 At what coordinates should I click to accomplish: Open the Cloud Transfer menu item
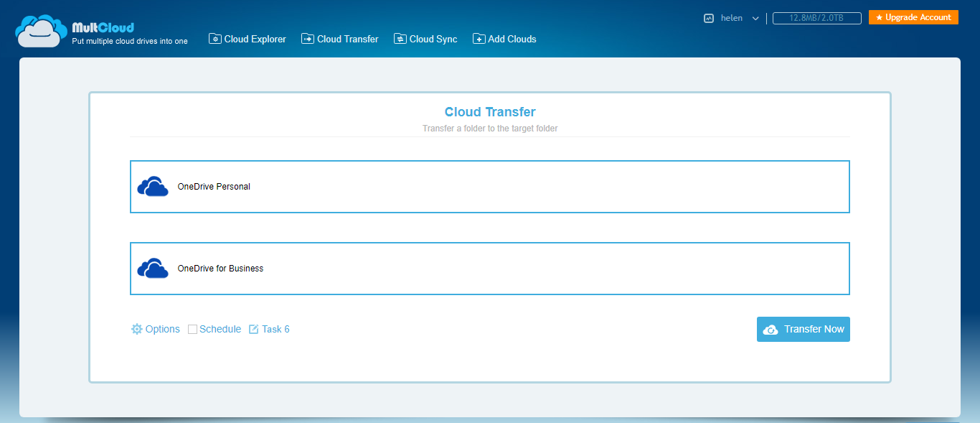click(x=340, y=39)
